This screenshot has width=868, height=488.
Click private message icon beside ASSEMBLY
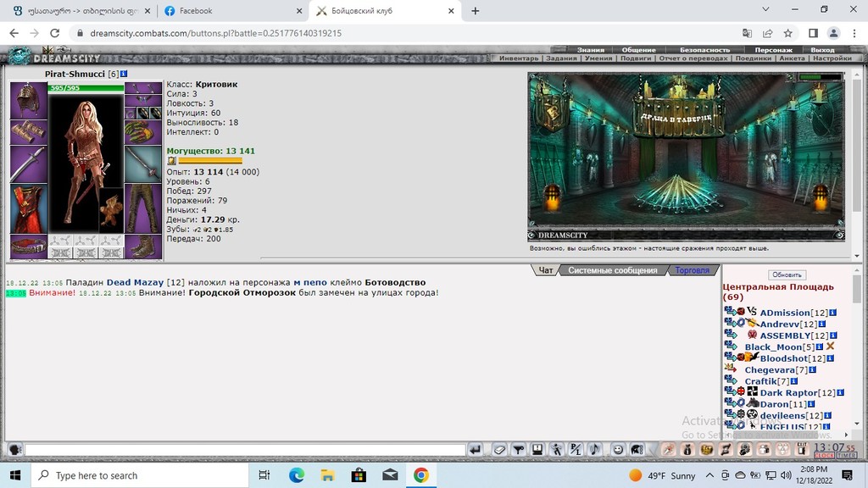730,334
